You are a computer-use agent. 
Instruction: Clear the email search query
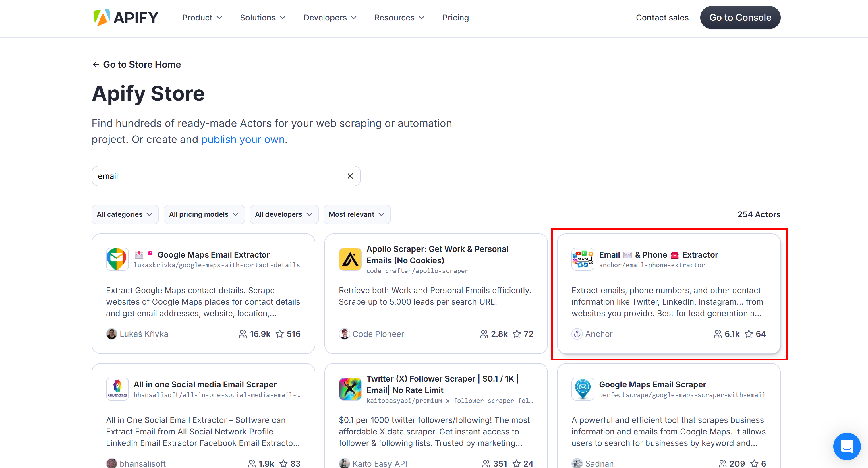[x=350, y=176]
